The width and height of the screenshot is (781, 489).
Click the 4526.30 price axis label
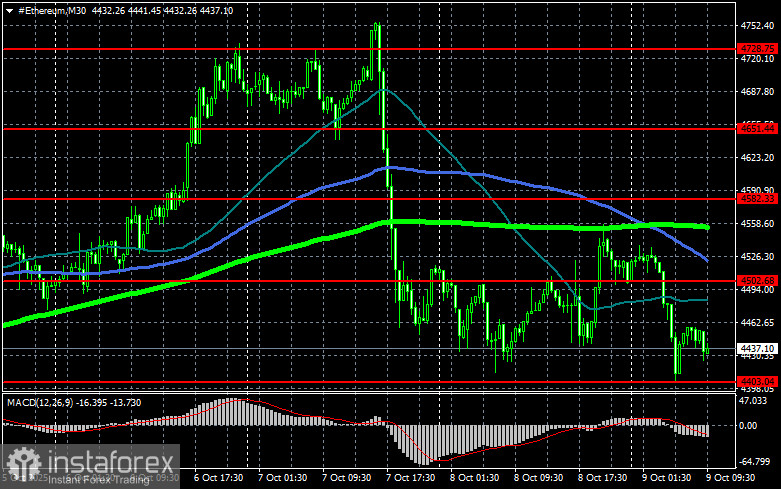[757, 256]
